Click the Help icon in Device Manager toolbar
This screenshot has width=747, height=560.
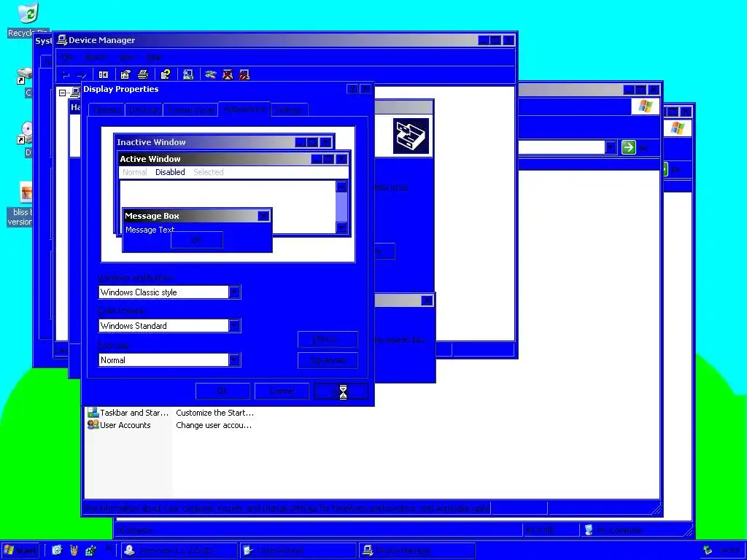(166, 75)
